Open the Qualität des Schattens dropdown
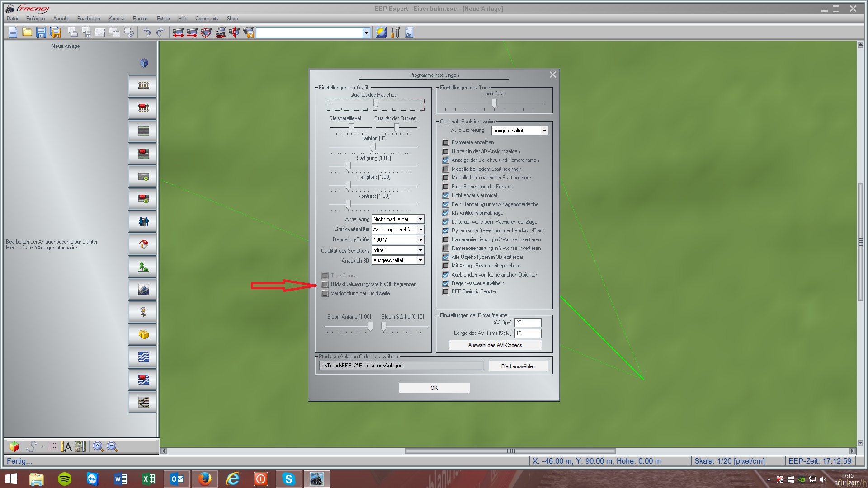 point(420,250)
